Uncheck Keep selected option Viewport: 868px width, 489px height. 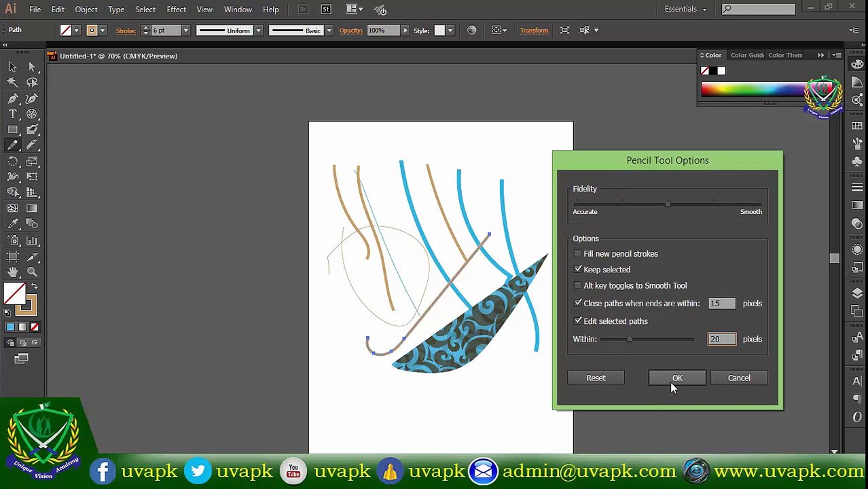578,270
